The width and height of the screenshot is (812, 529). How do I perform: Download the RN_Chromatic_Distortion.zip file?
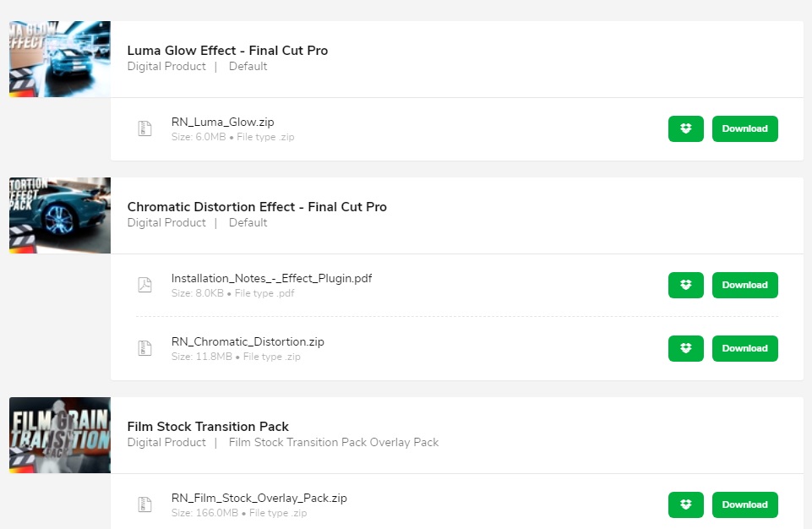pos(744,348)
